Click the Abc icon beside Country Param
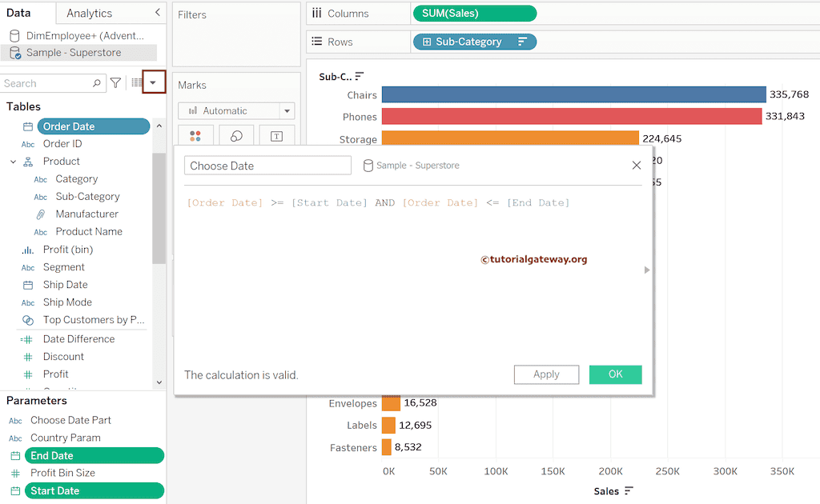 tap(16, 438)
